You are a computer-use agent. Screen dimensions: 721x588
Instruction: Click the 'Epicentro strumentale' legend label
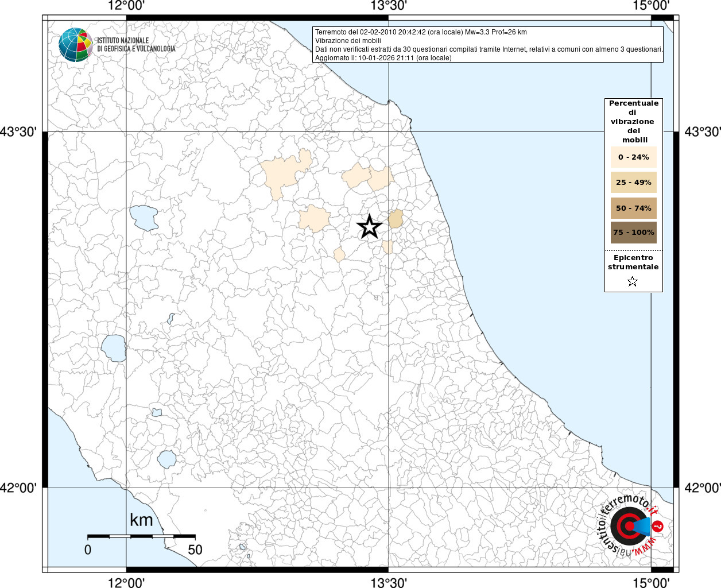pos(633,262)
